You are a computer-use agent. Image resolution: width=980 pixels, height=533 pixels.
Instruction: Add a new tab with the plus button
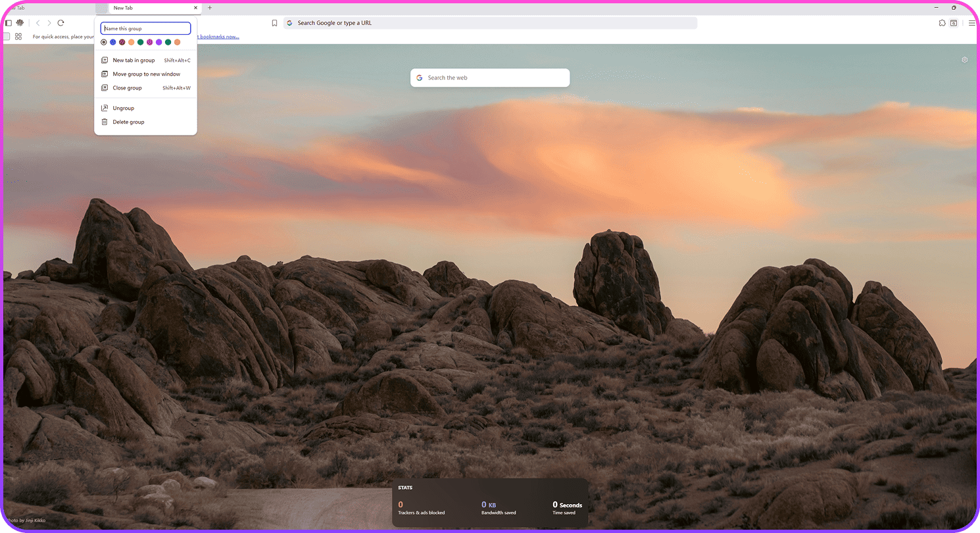pyautogui.click(x=210, y=8)
